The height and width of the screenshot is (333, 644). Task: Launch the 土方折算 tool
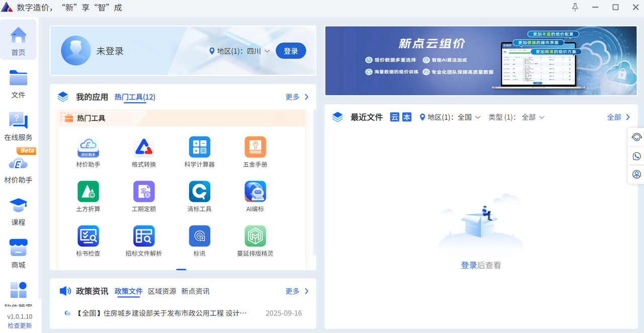(88, 196)
